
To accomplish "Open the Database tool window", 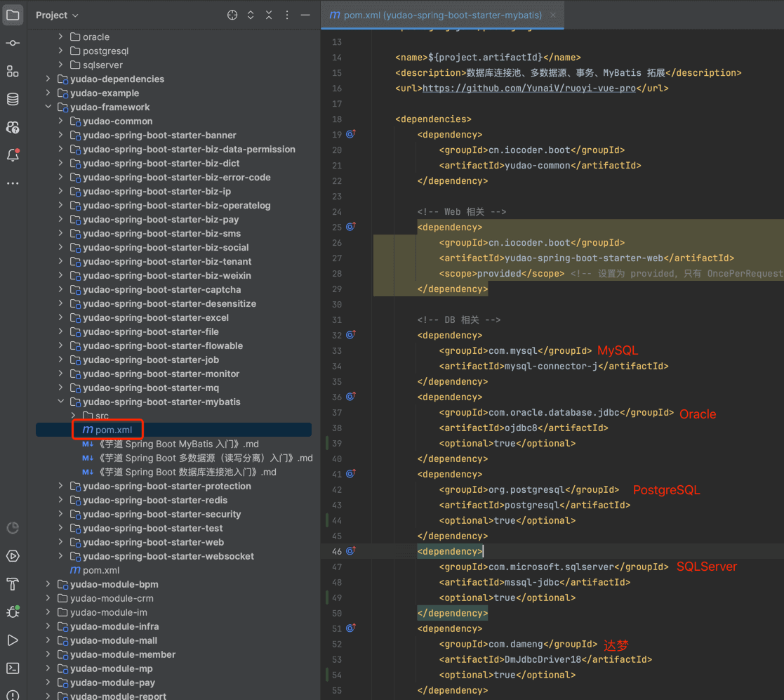I will [x=13, y=99].
